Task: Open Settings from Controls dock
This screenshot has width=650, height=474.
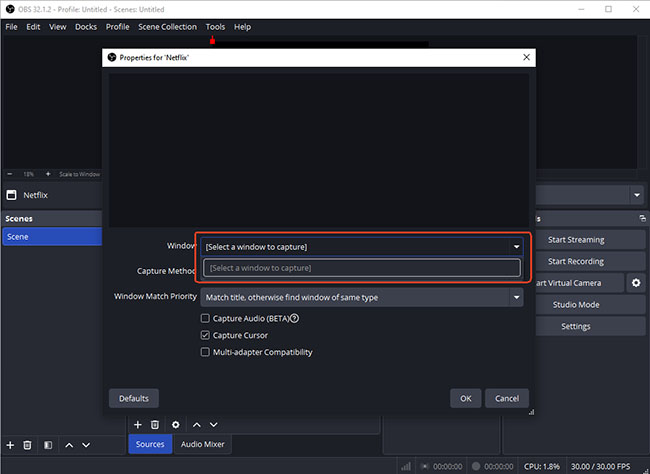Action: 590,326
